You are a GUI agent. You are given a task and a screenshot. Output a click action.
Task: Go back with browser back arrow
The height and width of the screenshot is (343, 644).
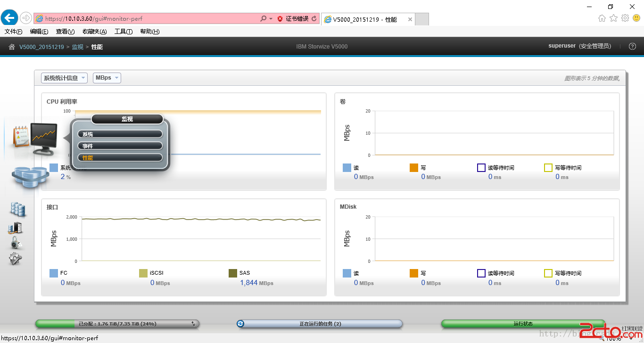pos(9,18)
